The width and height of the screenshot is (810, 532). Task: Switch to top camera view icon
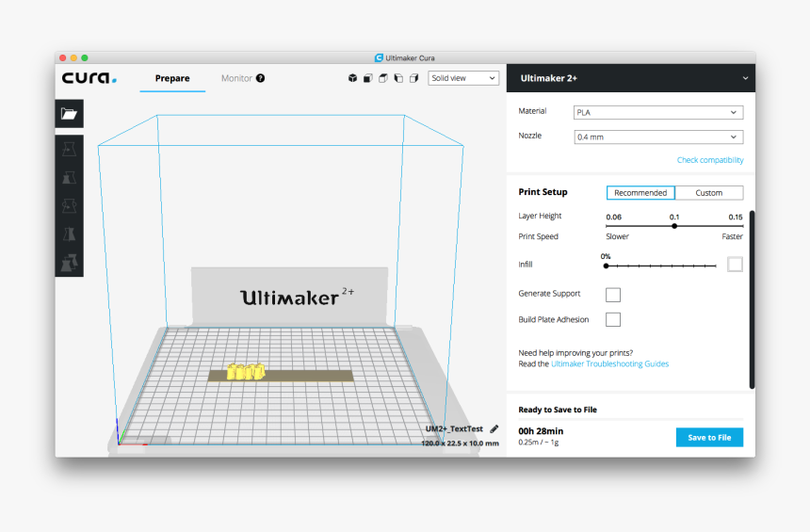tap(383, 78)
